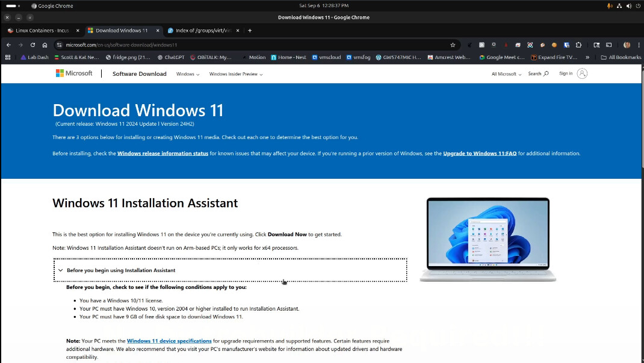
Task: Show hidden bookmarks overflow chevron
Action: pyautogui.click(x=587, y=57)
